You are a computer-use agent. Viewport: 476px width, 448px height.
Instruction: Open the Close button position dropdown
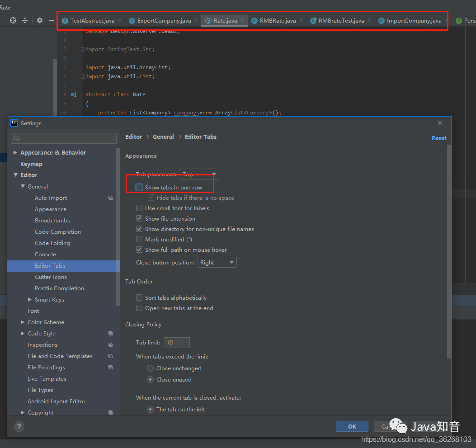tap(217, 262)
